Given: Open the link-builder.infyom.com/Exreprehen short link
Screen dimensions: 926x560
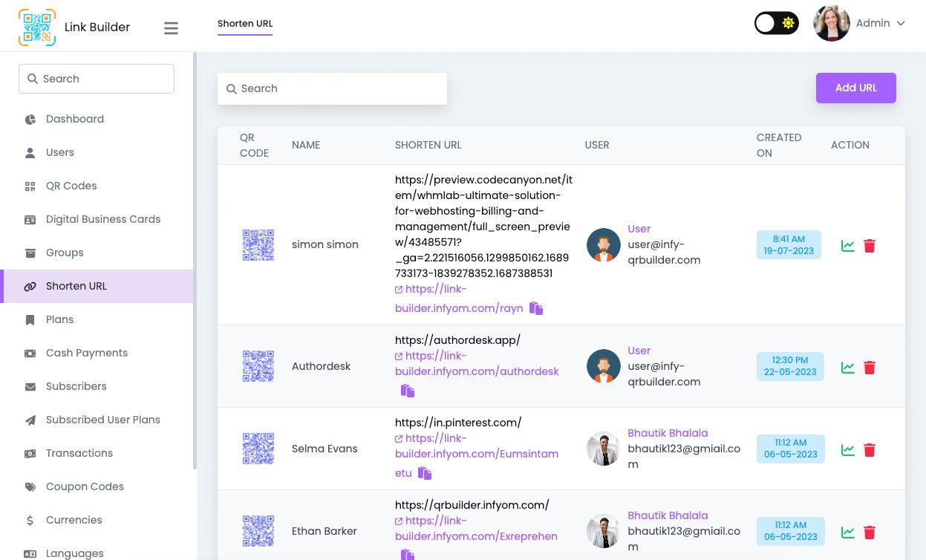Looking at the screenshot, I should click(x=477, y=528).
